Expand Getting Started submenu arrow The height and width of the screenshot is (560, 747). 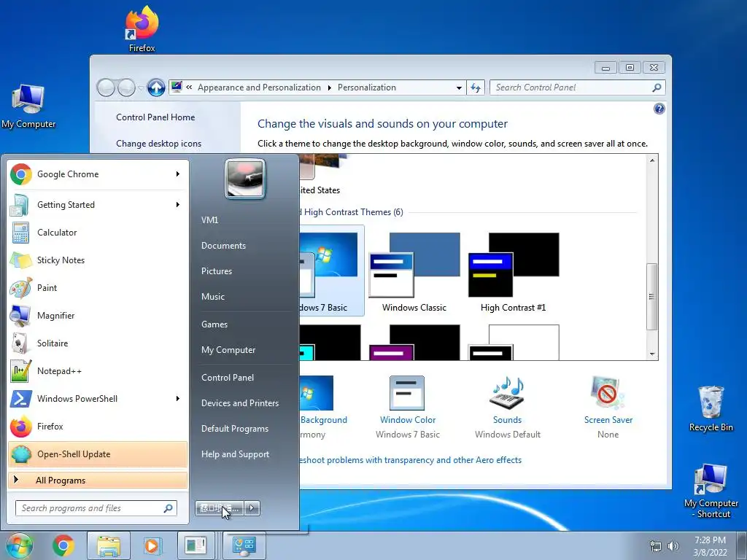click(178, 205)
